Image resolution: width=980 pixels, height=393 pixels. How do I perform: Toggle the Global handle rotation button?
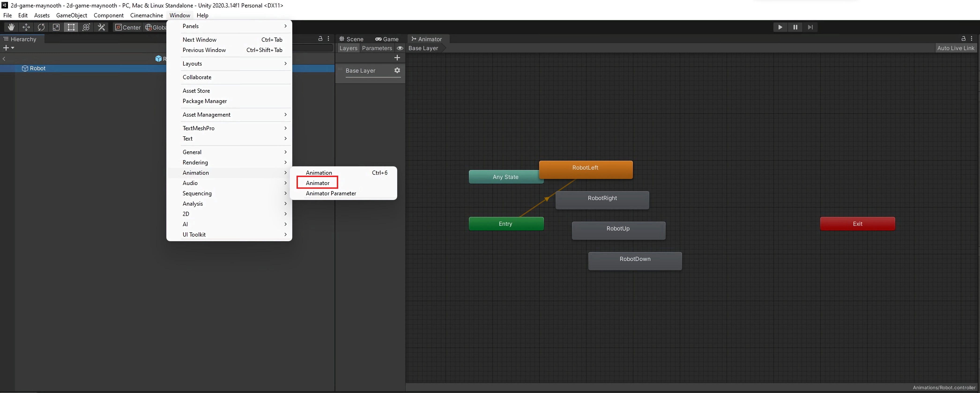(x=155, y=27)
